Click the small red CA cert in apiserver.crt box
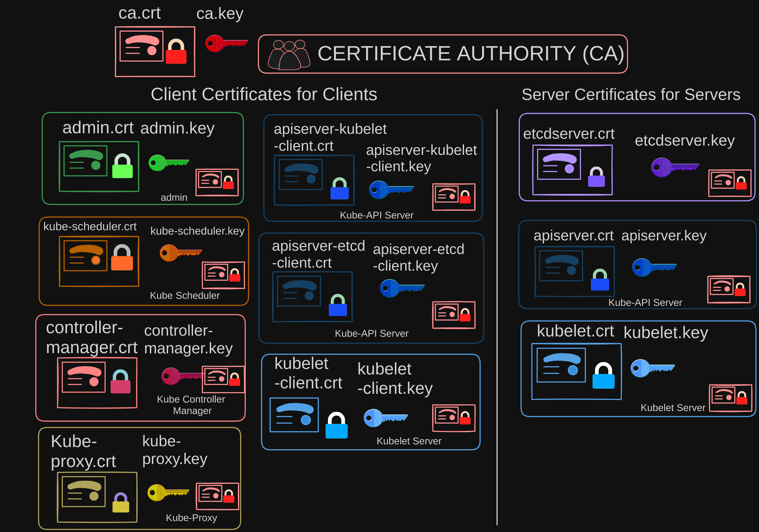Screen dimensions: 759x532 click(729, 289)
